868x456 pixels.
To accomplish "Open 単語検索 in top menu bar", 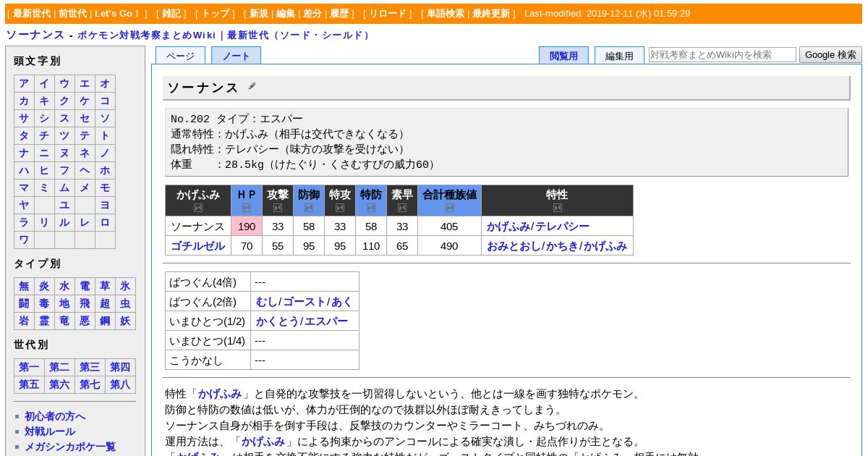I will click(x=446, y=13).
